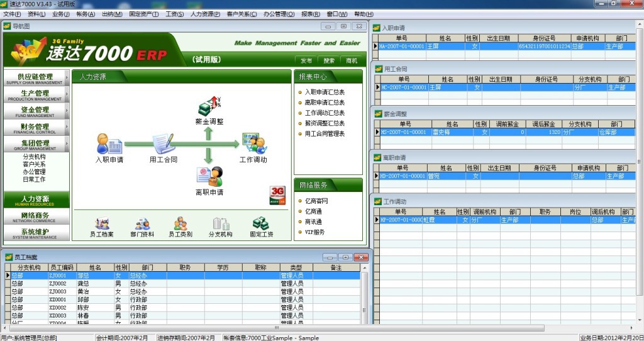Select record HD-2007-01-00001 in 离职申请

(x=505, y=176)
